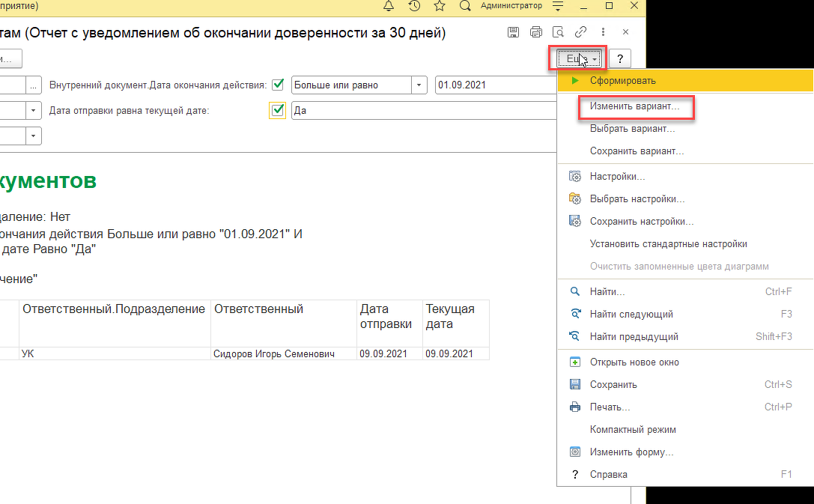The height and width of the screenshot is (504, 814).
Task: Click the question mark help button
Action: pos(620,58)
